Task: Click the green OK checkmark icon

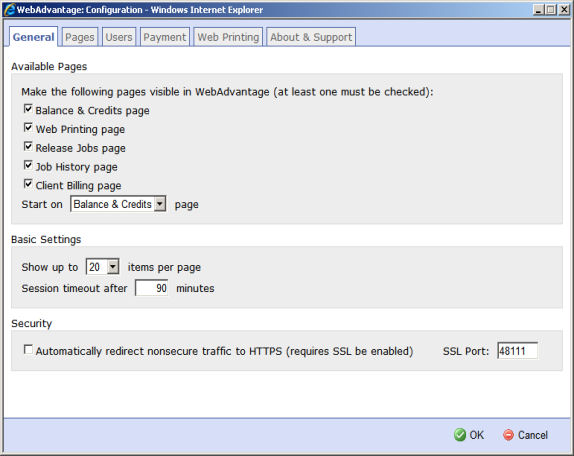Action: [x=460, y=435]
